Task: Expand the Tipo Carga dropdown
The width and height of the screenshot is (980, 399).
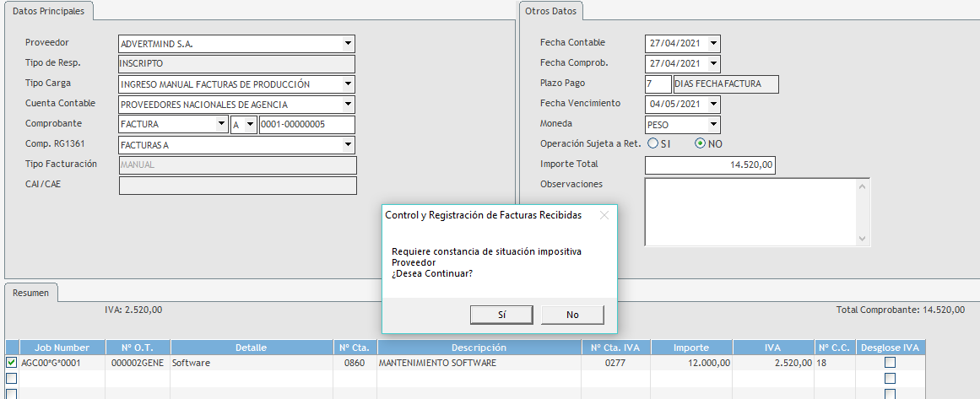Action: pyautogui.click(x=348, y=84)
